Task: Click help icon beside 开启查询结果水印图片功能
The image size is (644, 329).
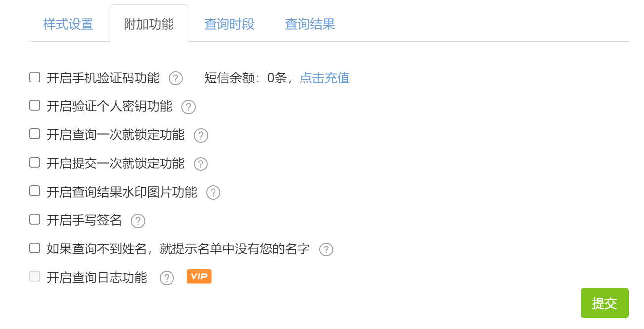Action: [x=213, y=193]
